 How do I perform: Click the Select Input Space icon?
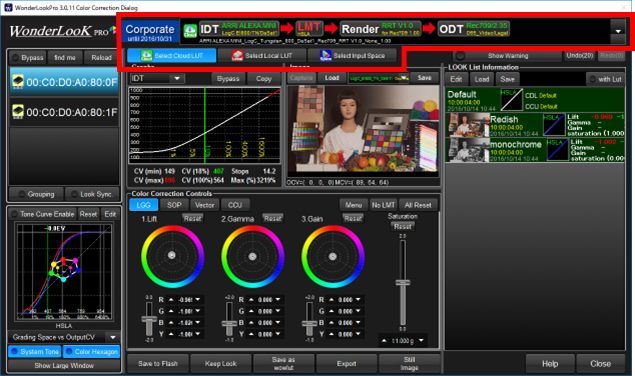tap(326, 56)
